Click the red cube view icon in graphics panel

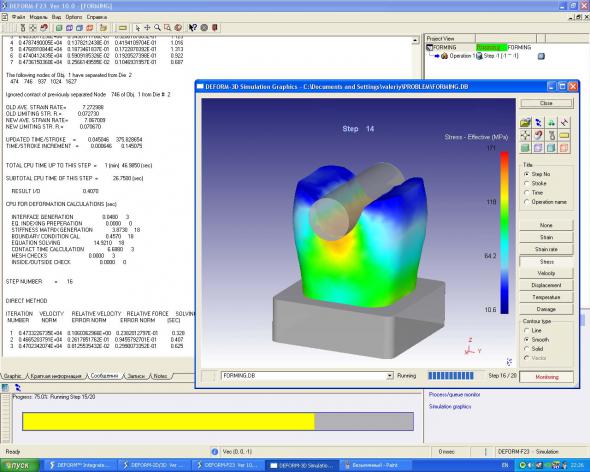coord(564,148)
